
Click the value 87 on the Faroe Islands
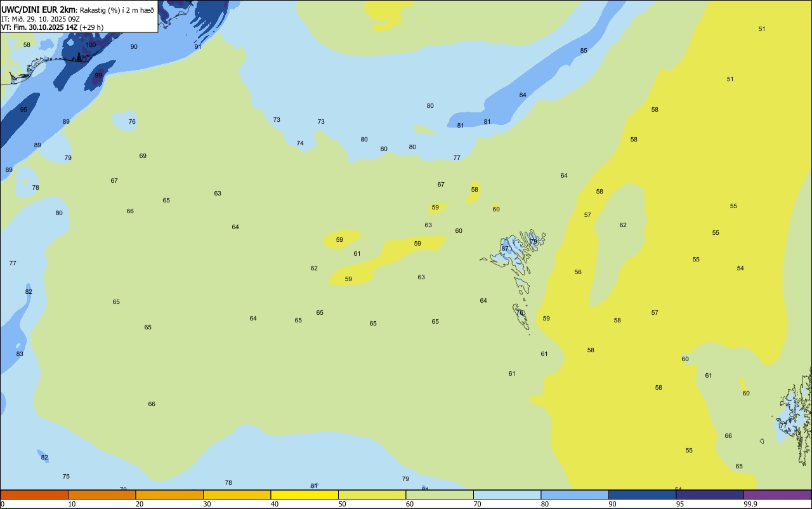(505, 249)
